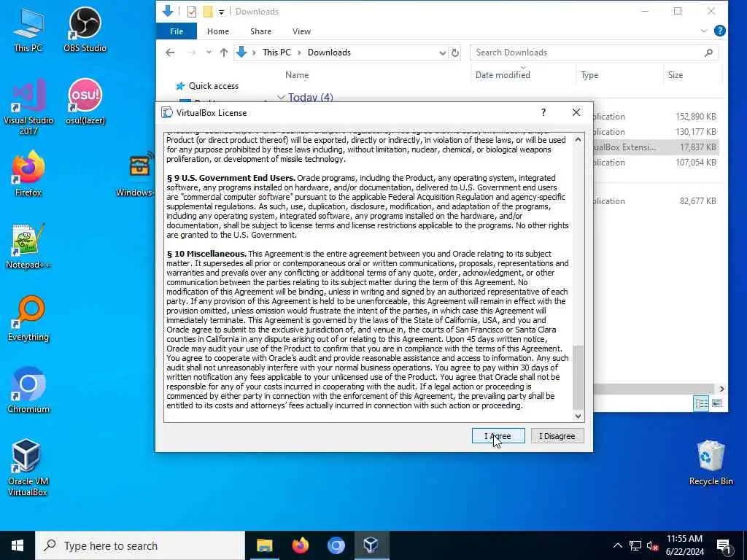
Task: Select the VirtualBox Extension 17,837 KB row
Action: point(656,147)
